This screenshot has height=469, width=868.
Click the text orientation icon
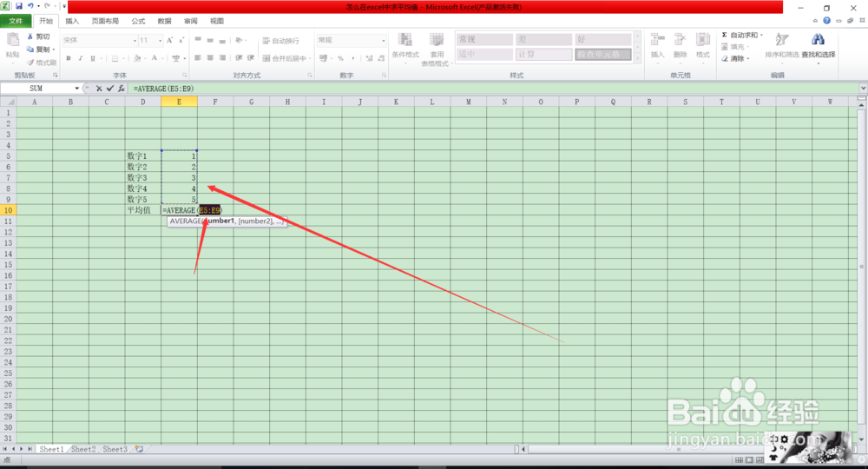coord(240,40)
